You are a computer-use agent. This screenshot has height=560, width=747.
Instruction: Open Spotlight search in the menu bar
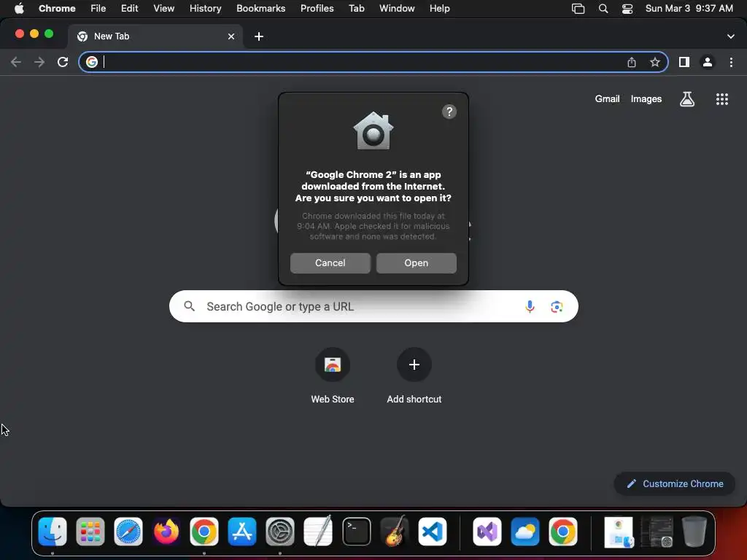click(603, 9)
